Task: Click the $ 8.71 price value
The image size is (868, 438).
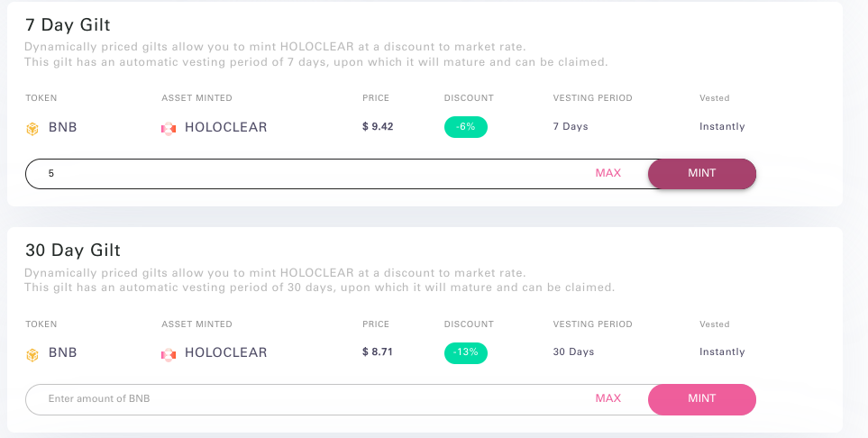Action: point(378,352)
